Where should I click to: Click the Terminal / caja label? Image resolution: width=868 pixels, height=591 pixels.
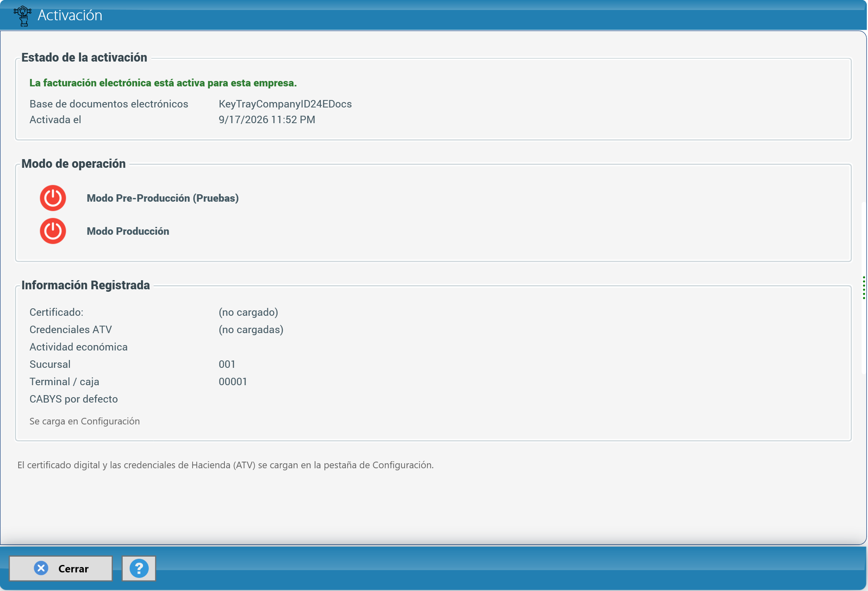(x=64, y=382)
